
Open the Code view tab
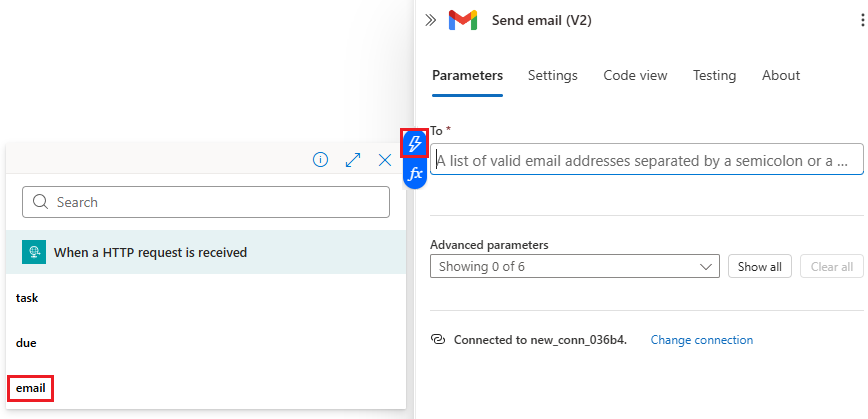point(635,75)
